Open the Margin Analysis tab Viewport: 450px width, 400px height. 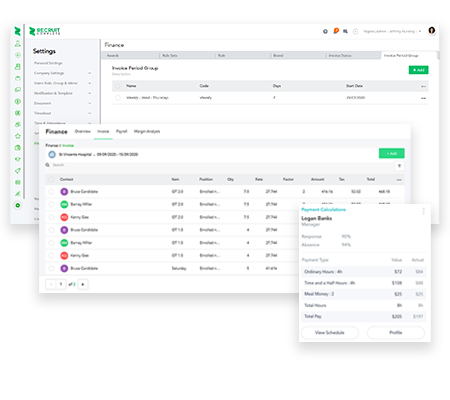coord(147,131)
